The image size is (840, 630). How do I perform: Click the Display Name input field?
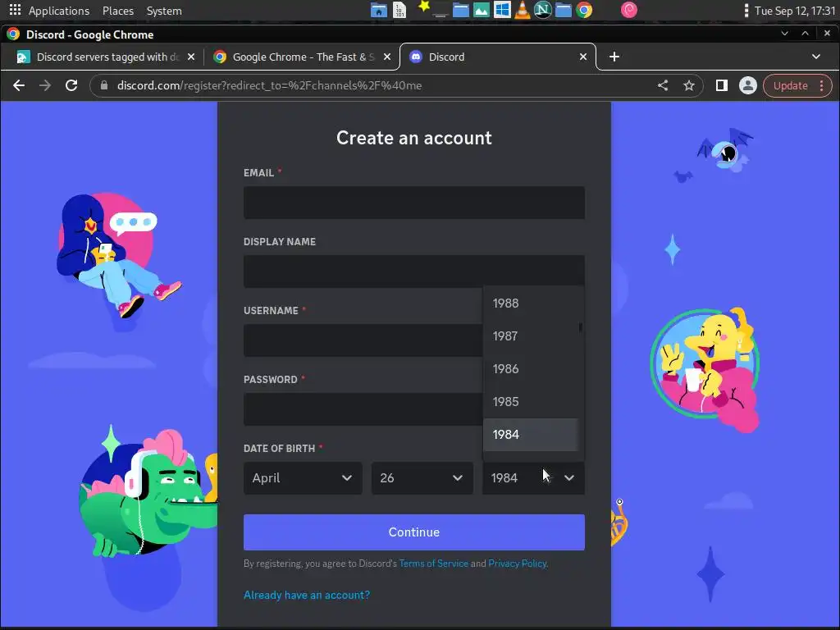click(414, 271)
